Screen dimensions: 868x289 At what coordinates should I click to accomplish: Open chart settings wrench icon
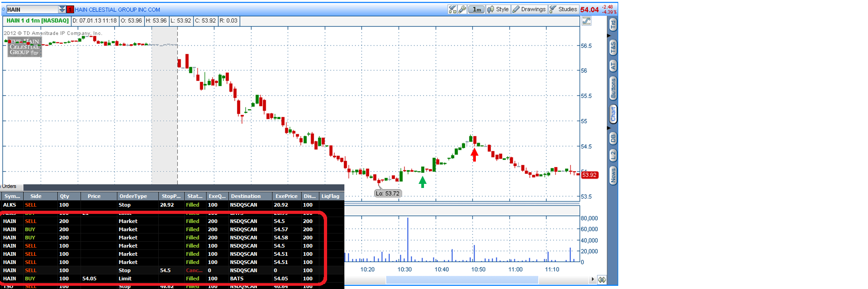(x=462, y=9)
